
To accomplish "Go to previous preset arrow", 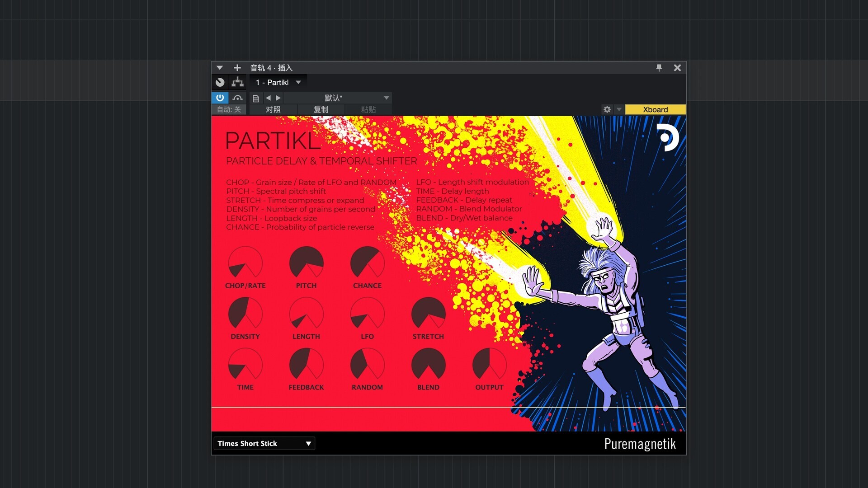I will [268, 98].
